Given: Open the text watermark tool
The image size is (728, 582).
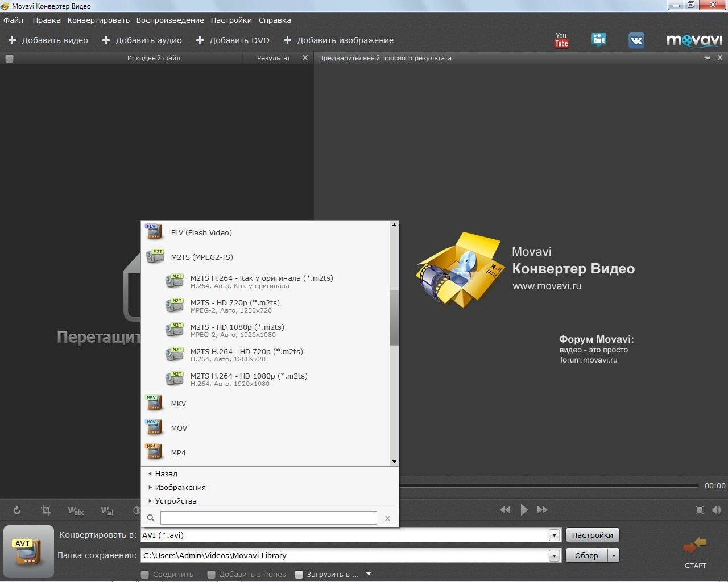Looking at the screenshot, I should coord(76,510).
